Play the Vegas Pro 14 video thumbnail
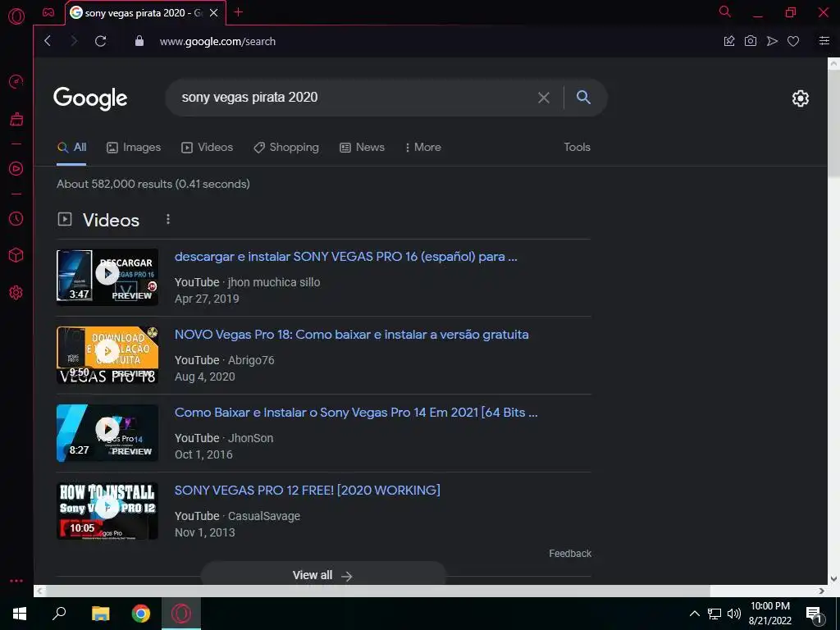The height and width of the screenshot is (630, 840). [107, 433]
